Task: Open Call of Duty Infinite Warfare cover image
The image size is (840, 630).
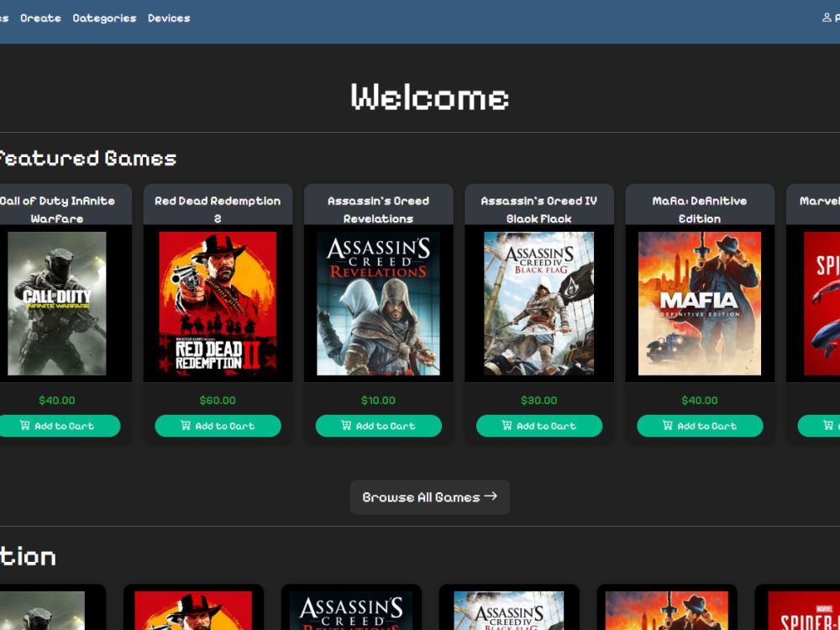Action: coord(57,304)
